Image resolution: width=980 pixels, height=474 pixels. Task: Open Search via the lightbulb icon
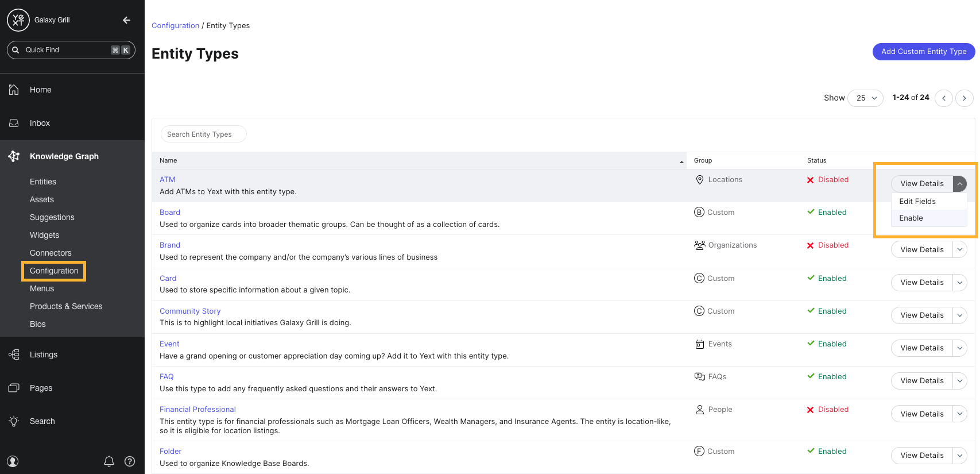point(14,421)
